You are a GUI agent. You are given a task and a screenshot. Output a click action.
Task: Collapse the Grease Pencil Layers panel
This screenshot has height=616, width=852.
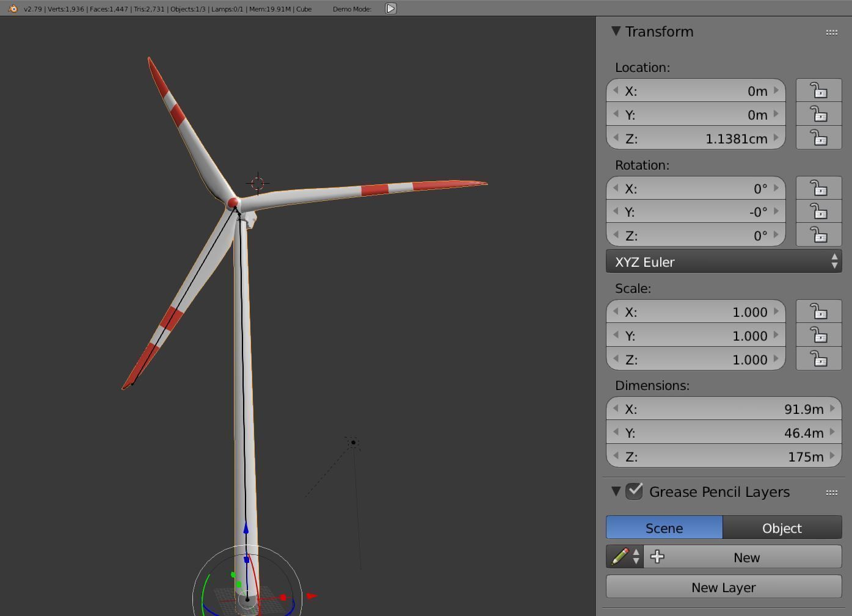point(616,491)
